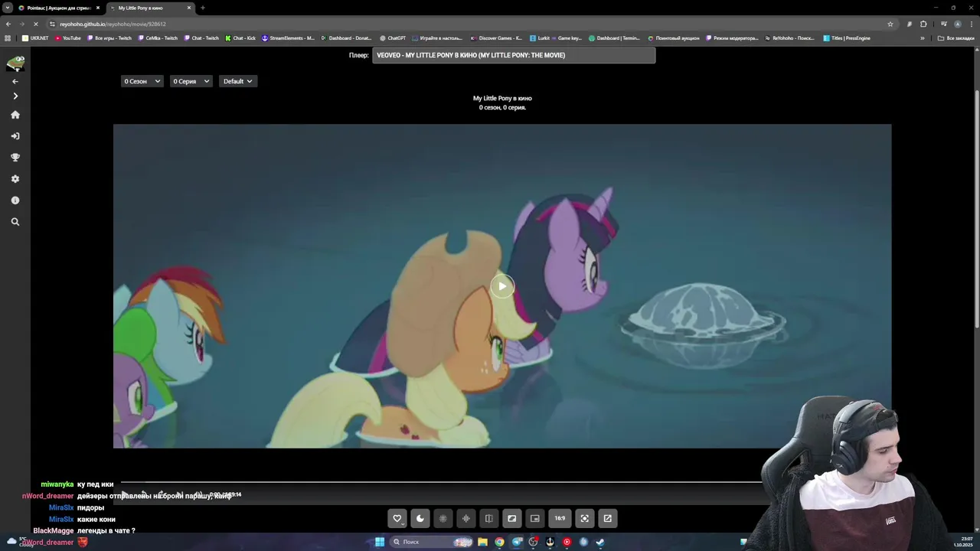
Task: Click chat username BlackMagge
Action: tap(54, 530)
